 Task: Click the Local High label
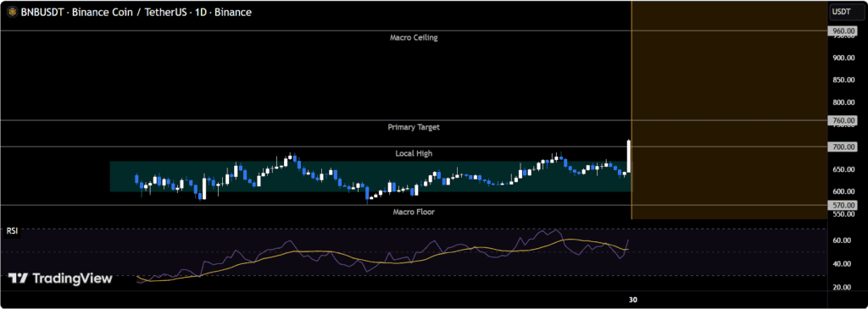414,153
